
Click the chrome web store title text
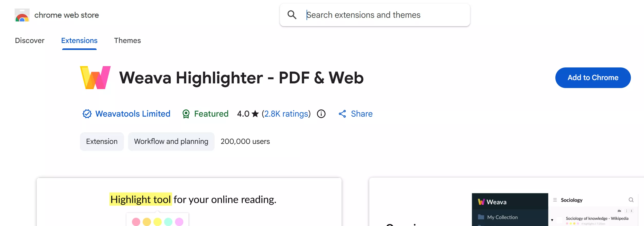tap(67, 15)
